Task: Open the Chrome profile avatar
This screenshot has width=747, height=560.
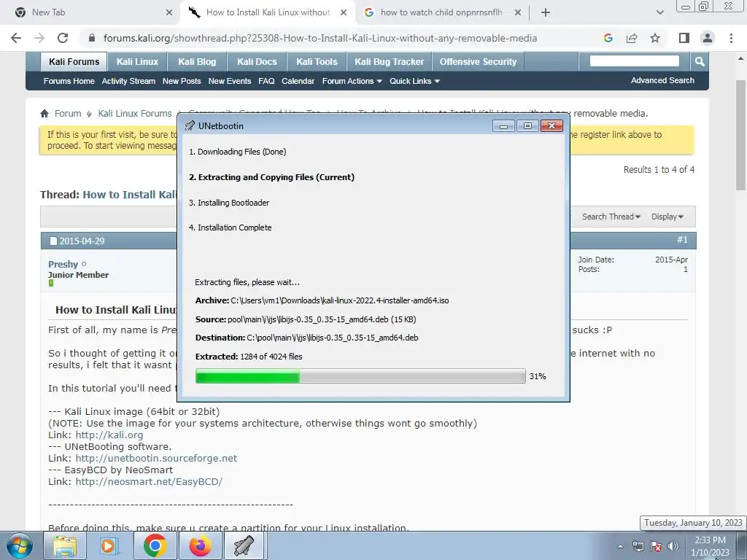Action: coord(708,38)
